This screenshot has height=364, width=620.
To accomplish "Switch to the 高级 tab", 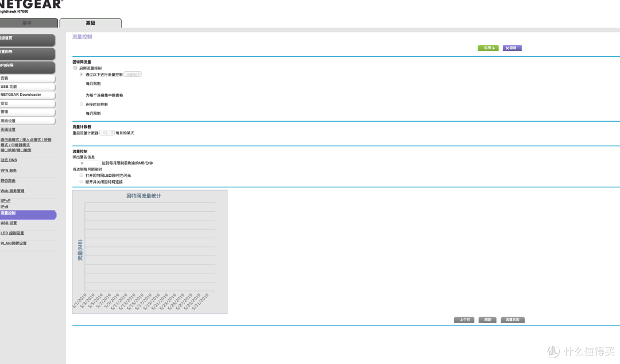I will coord(91,23).
